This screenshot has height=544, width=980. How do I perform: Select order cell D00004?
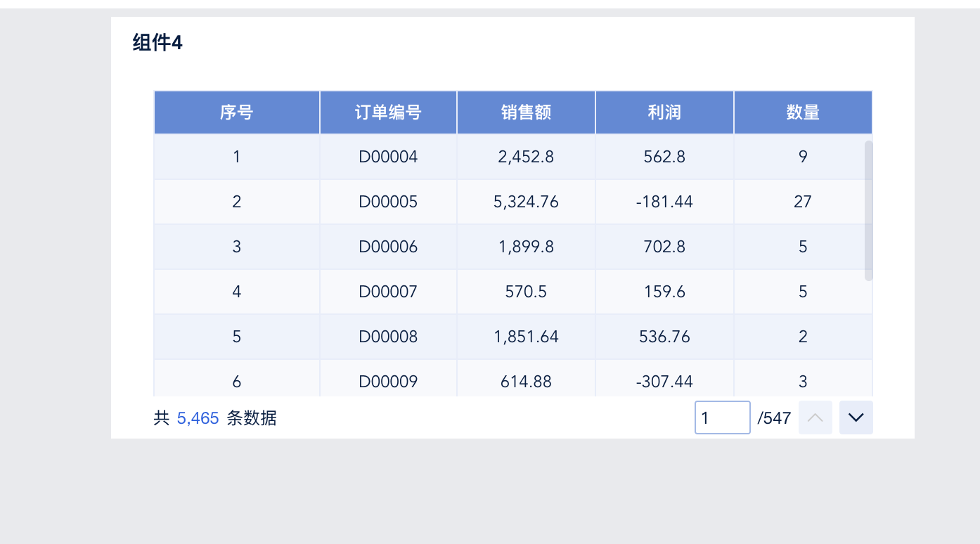click(388, 157)
